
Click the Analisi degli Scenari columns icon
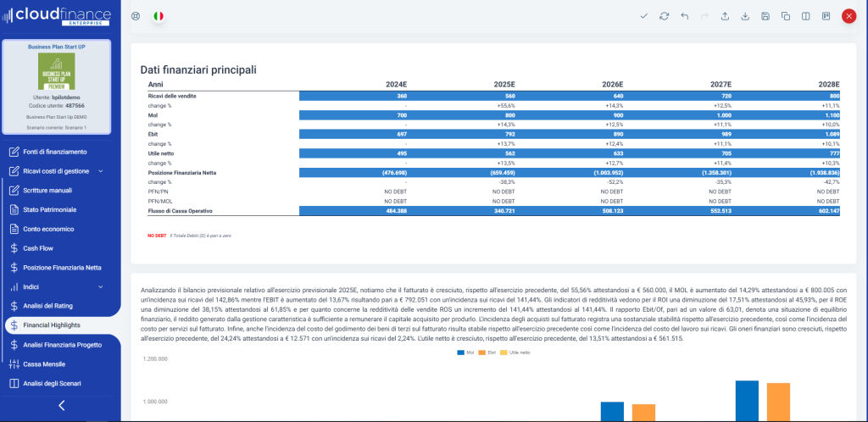coord(14,383)
